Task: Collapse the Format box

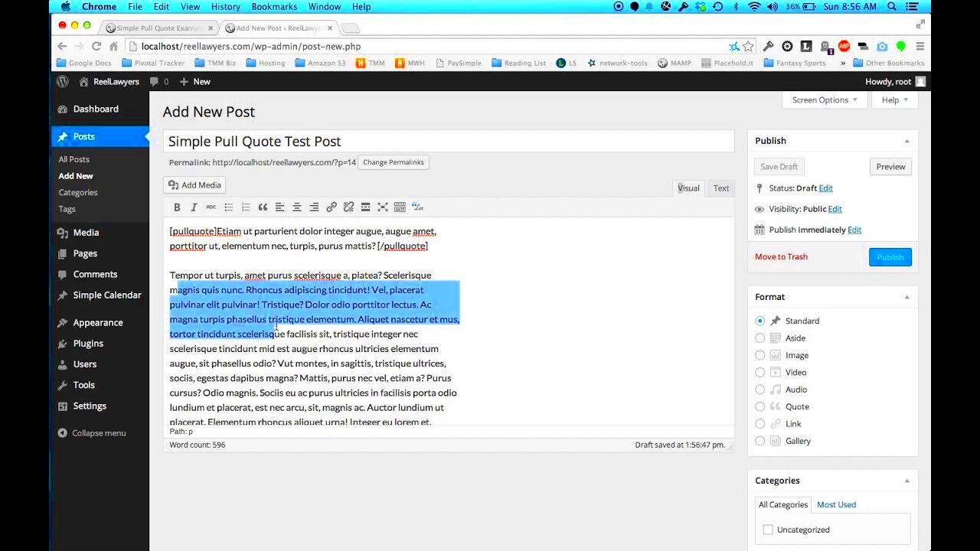Action: point(906,297)
